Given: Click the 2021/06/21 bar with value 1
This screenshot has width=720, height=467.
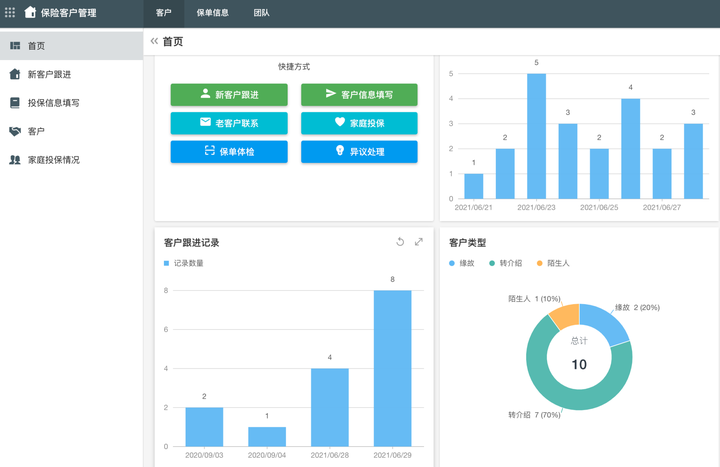Looking at the screenshot, I should 473,186.
